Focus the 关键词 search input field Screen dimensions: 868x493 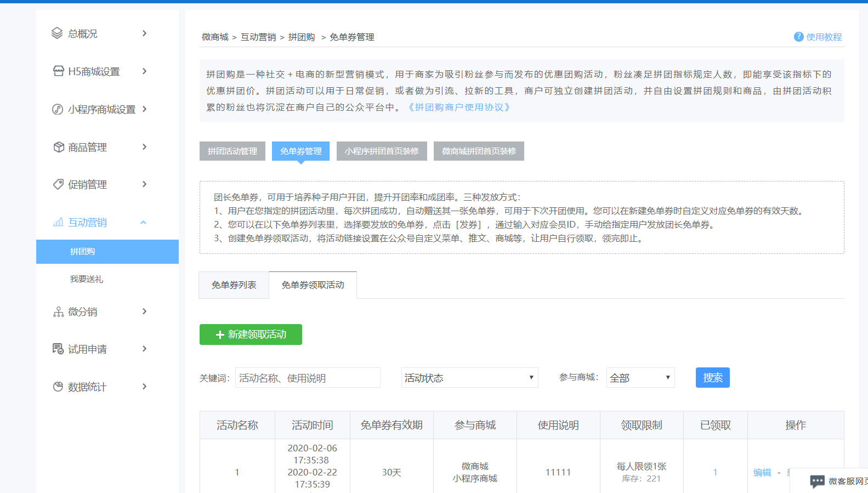pyautogui.click(x=308, y=378)
